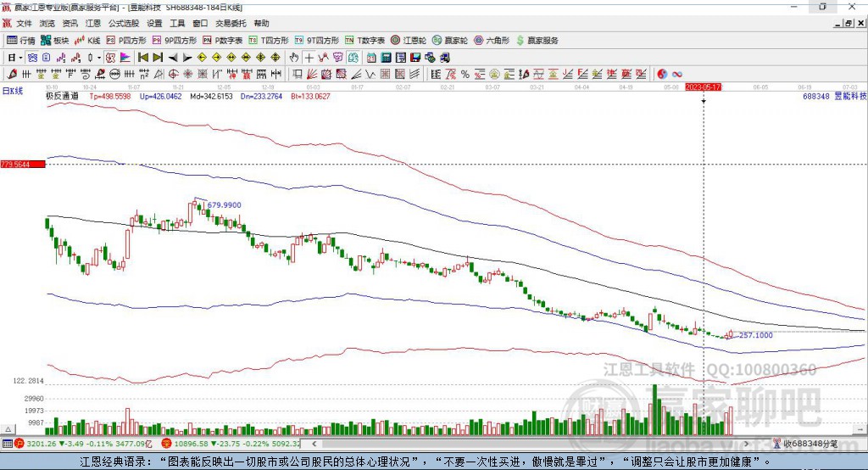Open the 浏览 menu
868x470 pixels.
[x=47, y=23]
